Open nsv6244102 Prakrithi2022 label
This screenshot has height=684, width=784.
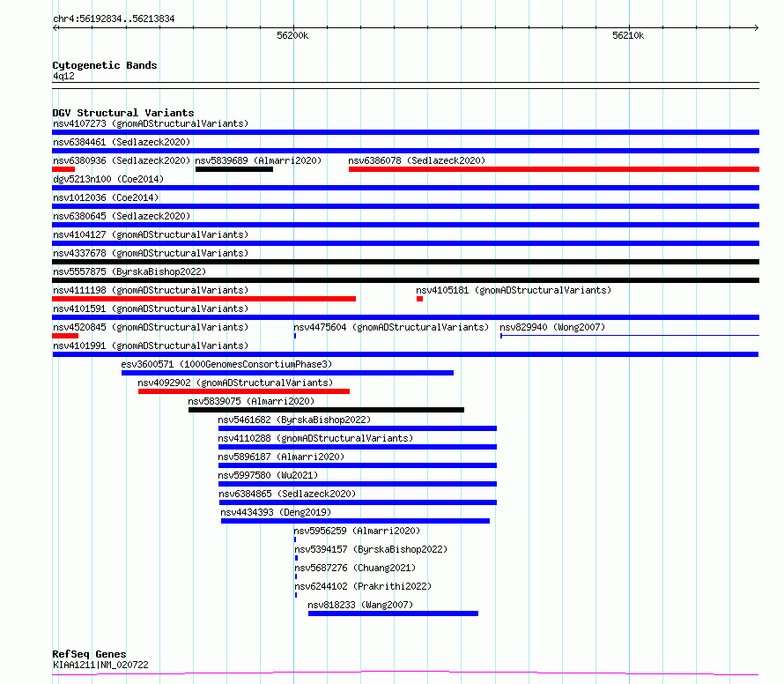point(363,586)
